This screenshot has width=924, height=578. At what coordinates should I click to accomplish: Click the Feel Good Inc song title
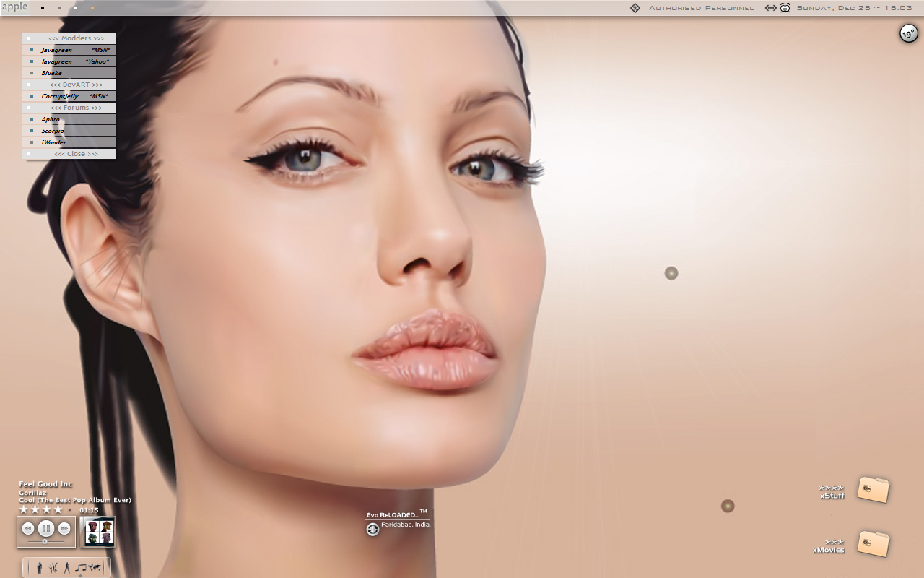(45, 484)
